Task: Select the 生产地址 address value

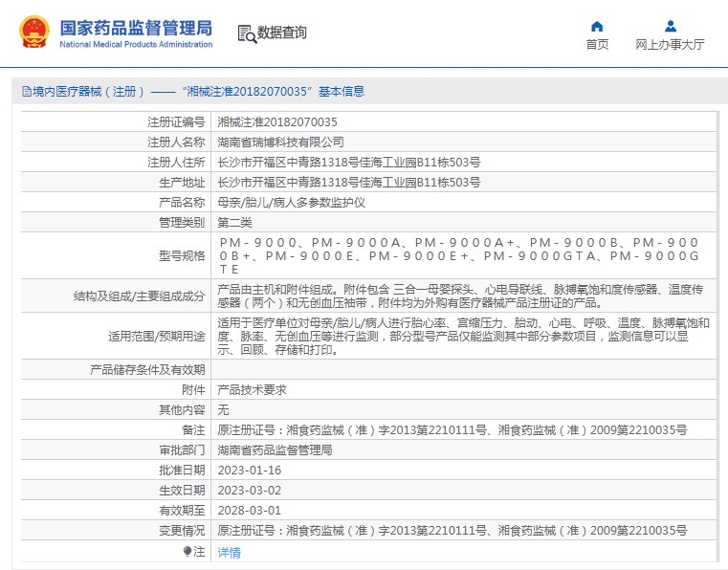Action: (348, 183)
